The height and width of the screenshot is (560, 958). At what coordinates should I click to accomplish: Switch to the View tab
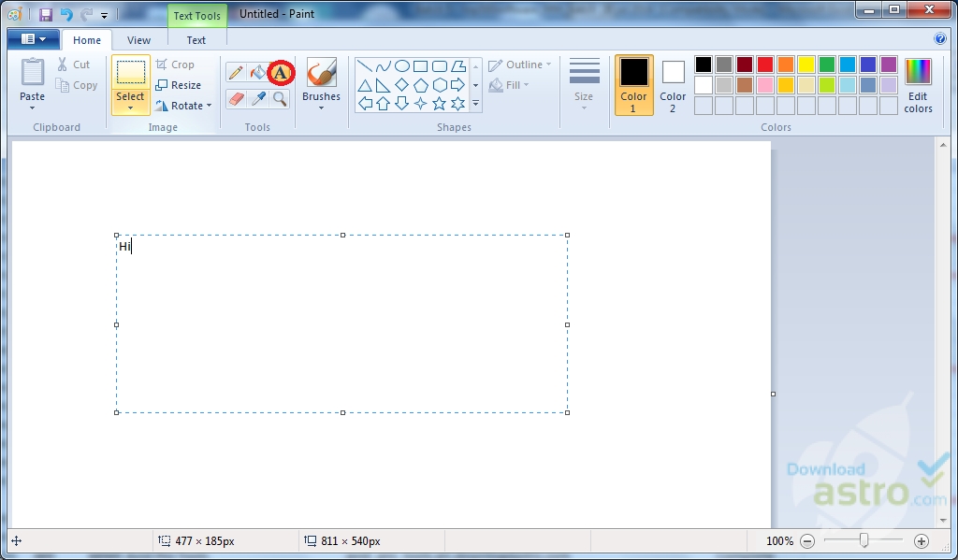click(x=138, y=40)
